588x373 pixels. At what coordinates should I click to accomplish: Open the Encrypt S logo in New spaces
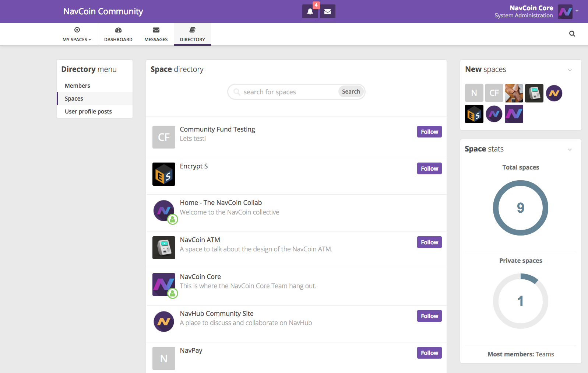474,114
